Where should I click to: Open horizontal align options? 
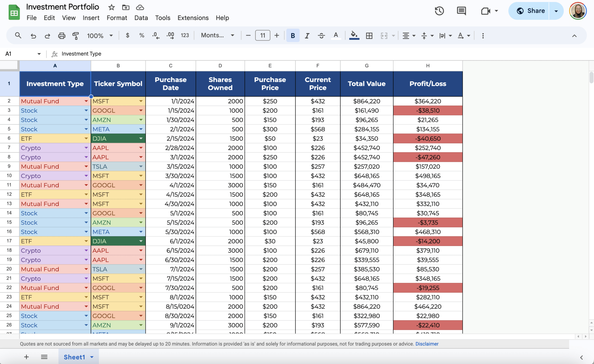409,36
